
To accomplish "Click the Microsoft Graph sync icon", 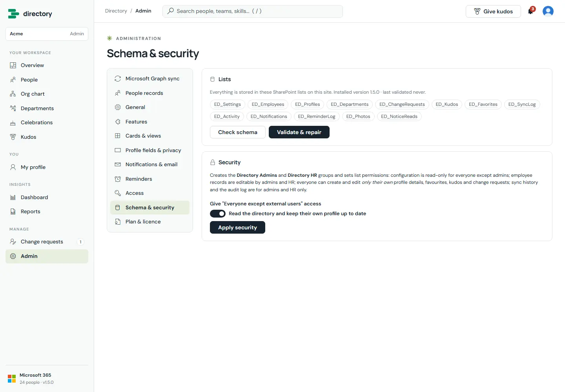I will click(x=118, y=78).
